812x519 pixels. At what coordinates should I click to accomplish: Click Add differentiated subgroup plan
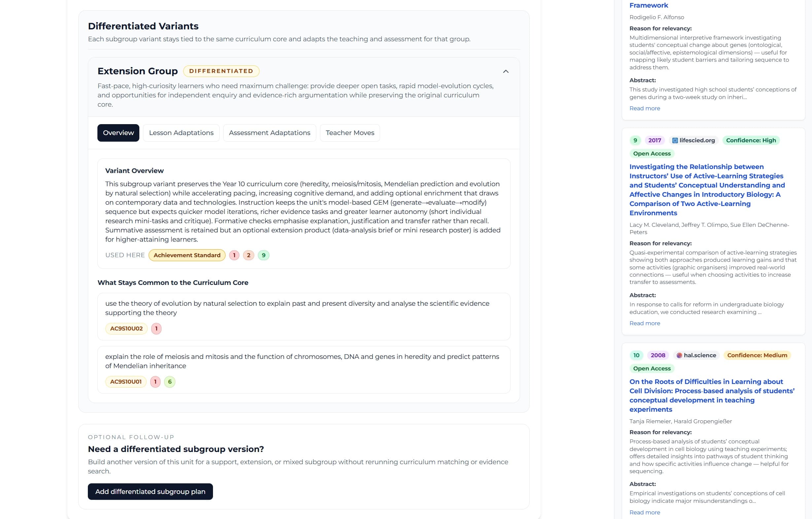click(150, 491)
